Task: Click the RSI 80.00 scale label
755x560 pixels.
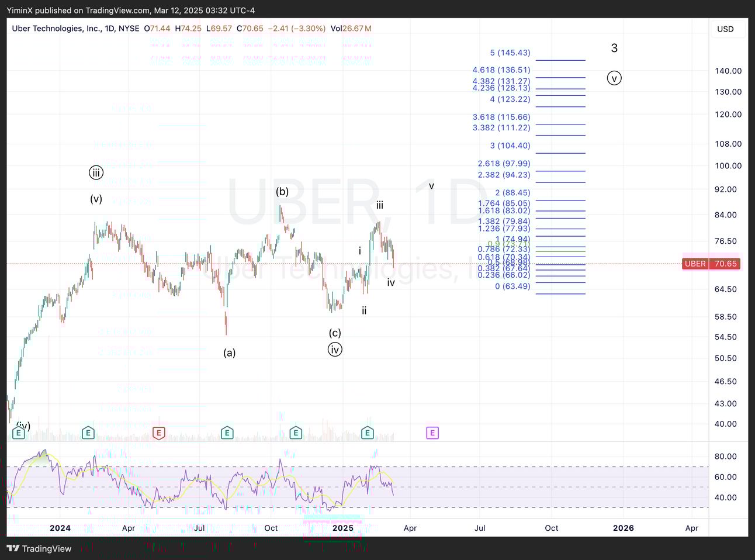Action: tap(725, 457)
